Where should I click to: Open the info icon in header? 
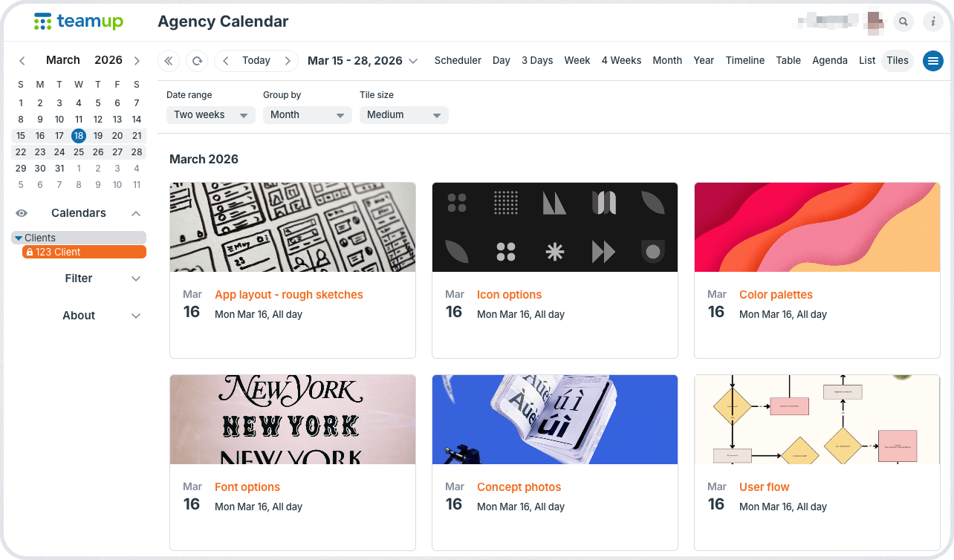pyautogui.click(x=932, y=22)
